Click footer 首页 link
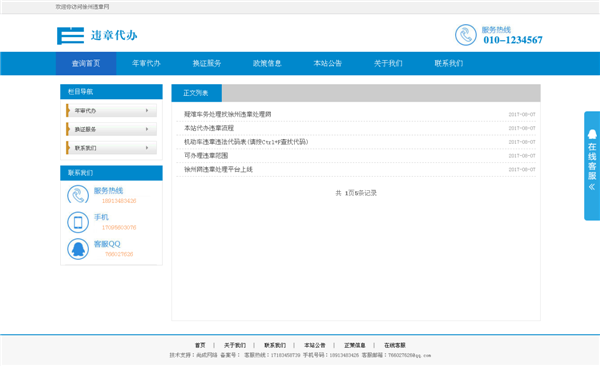The width and height of the screenshot is (600, 366). point(200,345)
